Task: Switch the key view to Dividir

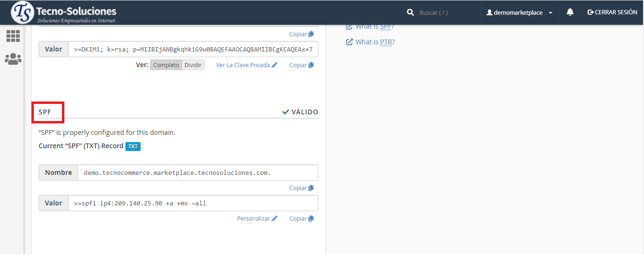Action: coord(193,65)
